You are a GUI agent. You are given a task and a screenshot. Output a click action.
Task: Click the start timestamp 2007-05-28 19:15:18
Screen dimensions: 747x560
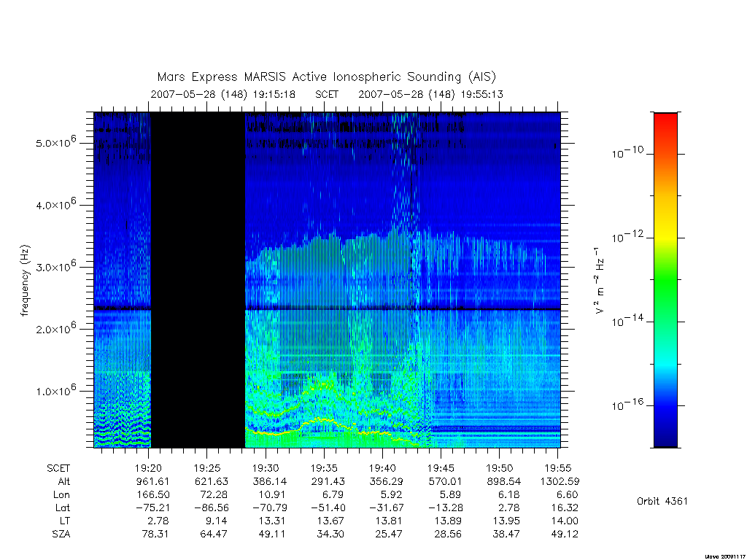pyautogui.click(x=223, y=94)
